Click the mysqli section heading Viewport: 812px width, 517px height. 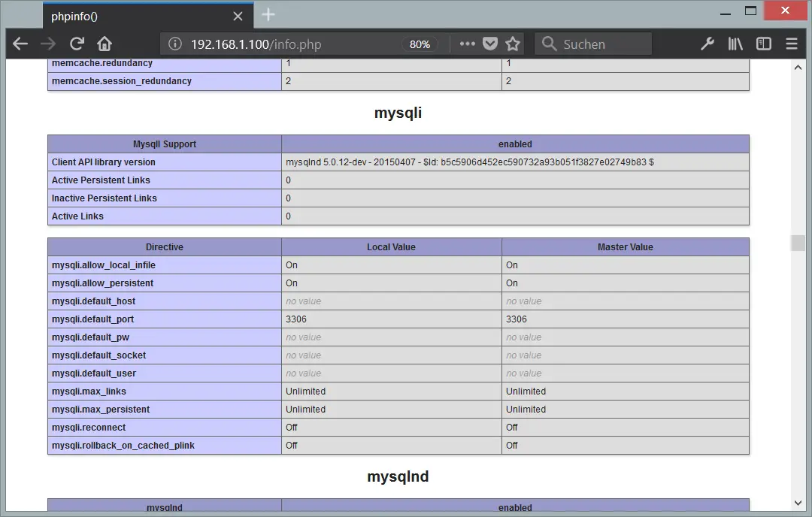point(398,113)
